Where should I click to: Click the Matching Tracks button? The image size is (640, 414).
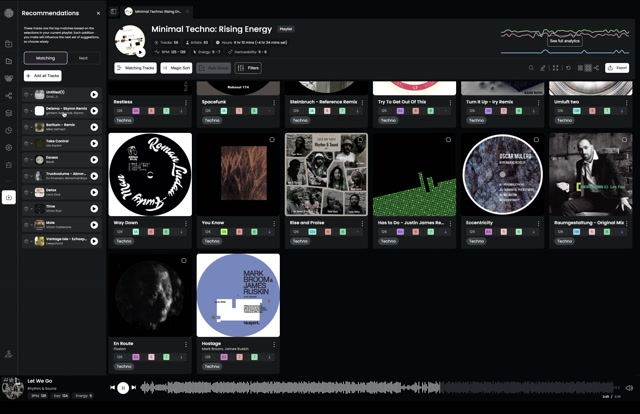pyautogui.click(x=136, y=68)
